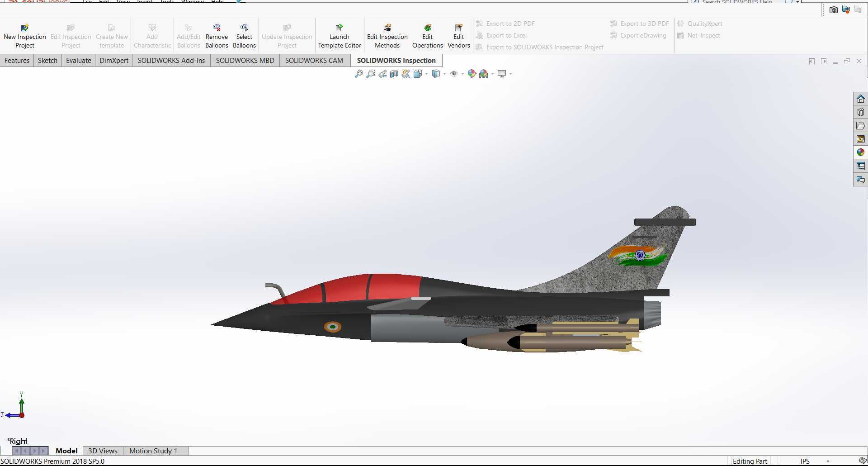Click the SOLIDWORKS Premium 2018 SP5.0 status text
This screenshot has width=868, height=466.
[x=52, y=461]
